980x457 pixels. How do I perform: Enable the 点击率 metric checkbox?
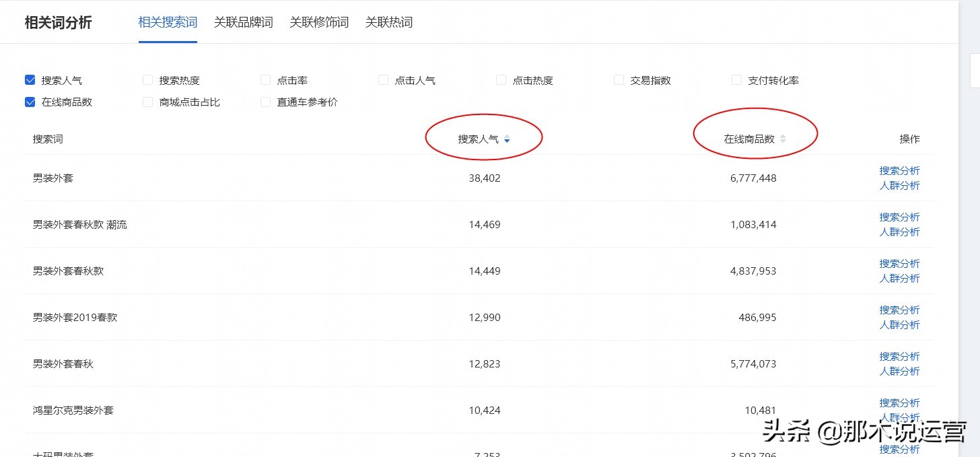[x=265, y=79]
